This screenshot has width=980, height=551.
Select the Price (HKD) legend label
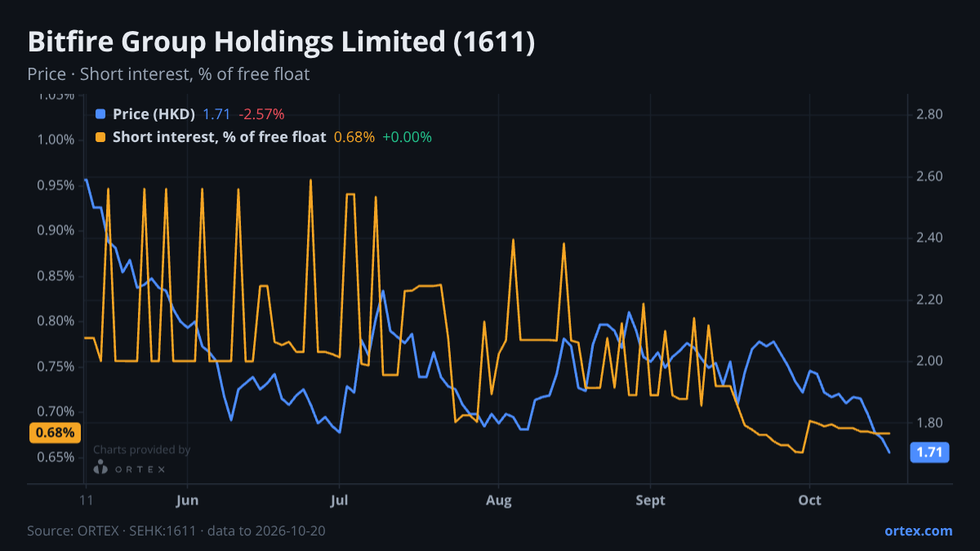tap(154, 114)
